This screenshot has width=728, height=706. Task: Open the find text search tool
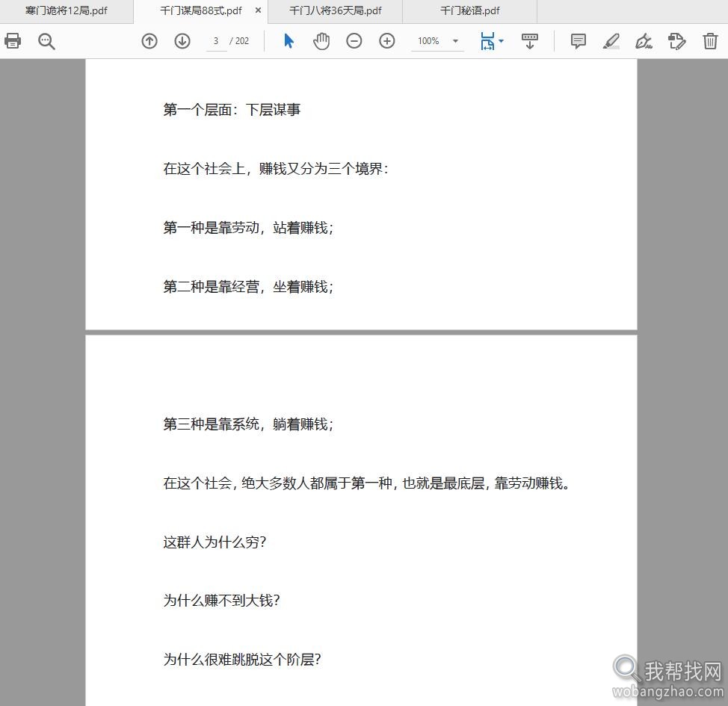46,41
